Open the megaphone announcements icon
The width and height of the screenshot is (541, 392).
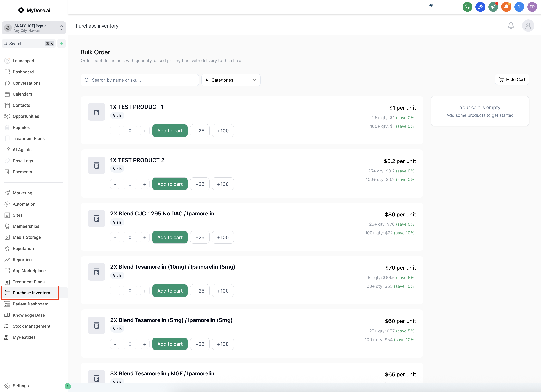[x=493, y=7]
